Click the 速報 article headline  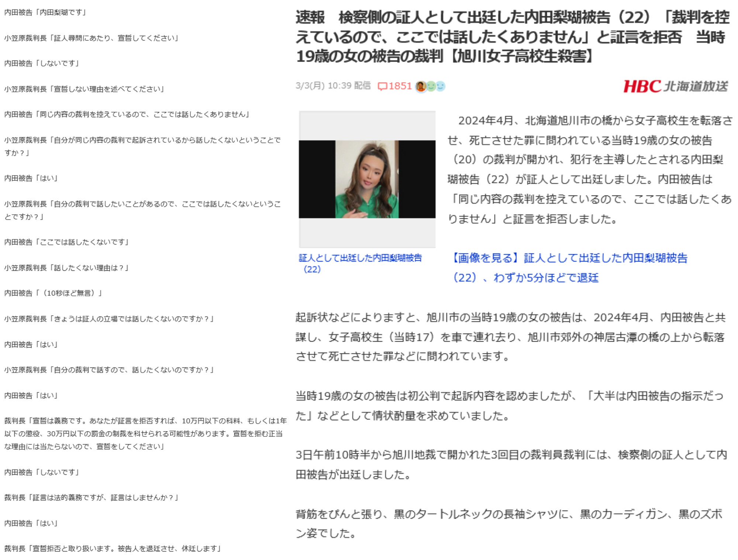[513, 37]
